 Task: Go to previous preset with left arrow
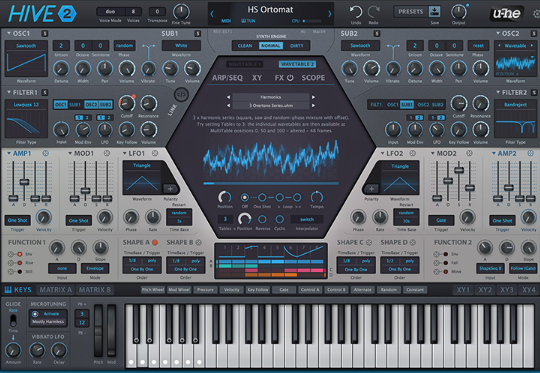pyautogui.click(x=212, y=14)
